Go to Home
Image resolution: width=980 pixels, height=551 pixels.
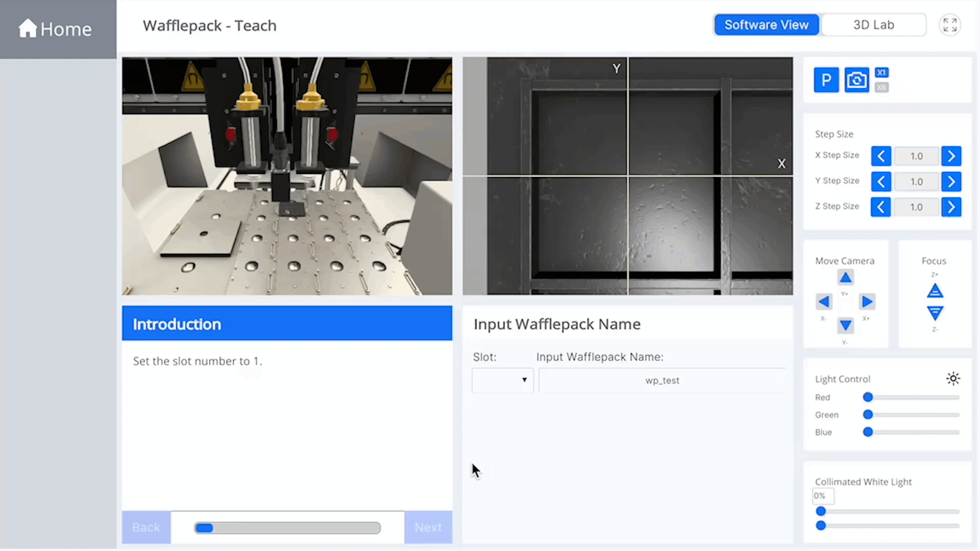pos(56,29)
